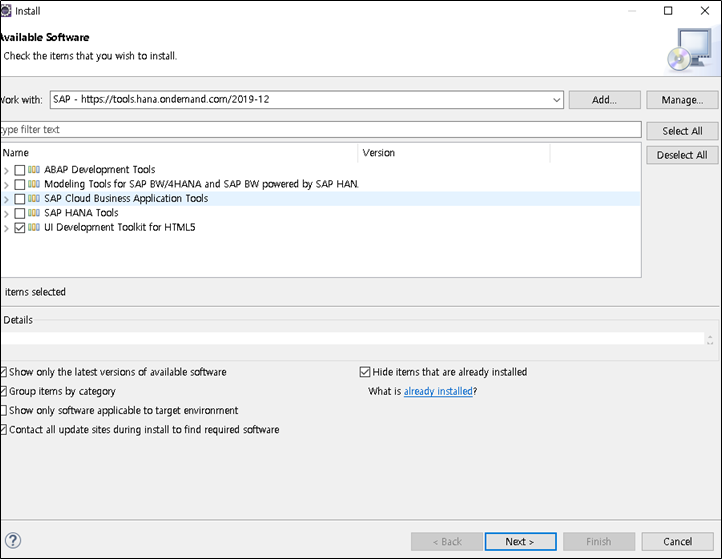
Task: Toggle Contact all update sites during install
Action: click(3, 430)
